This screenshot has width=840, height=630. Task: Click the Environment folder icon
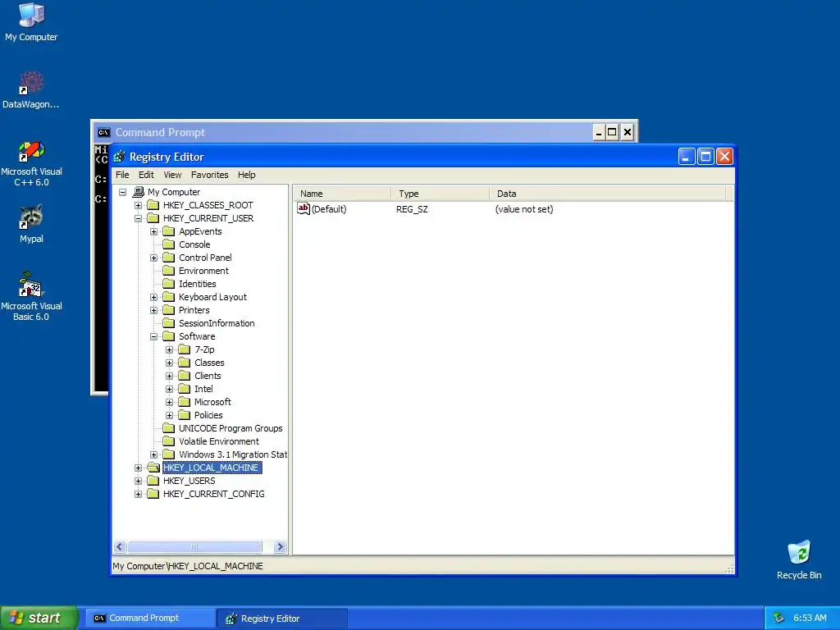(x=169, y=271)
